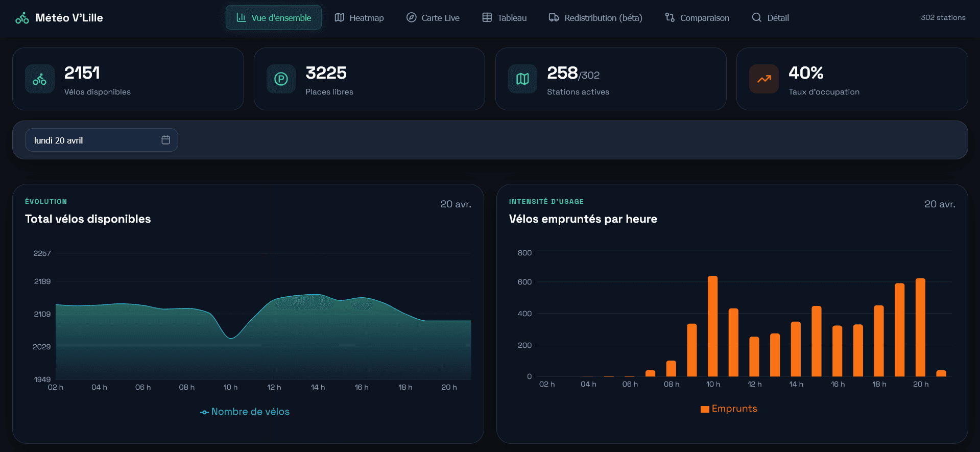The height and width of the screenshot is (452, 980).
Task: Switch to the Heatmap tab
Action: (359, 18)
